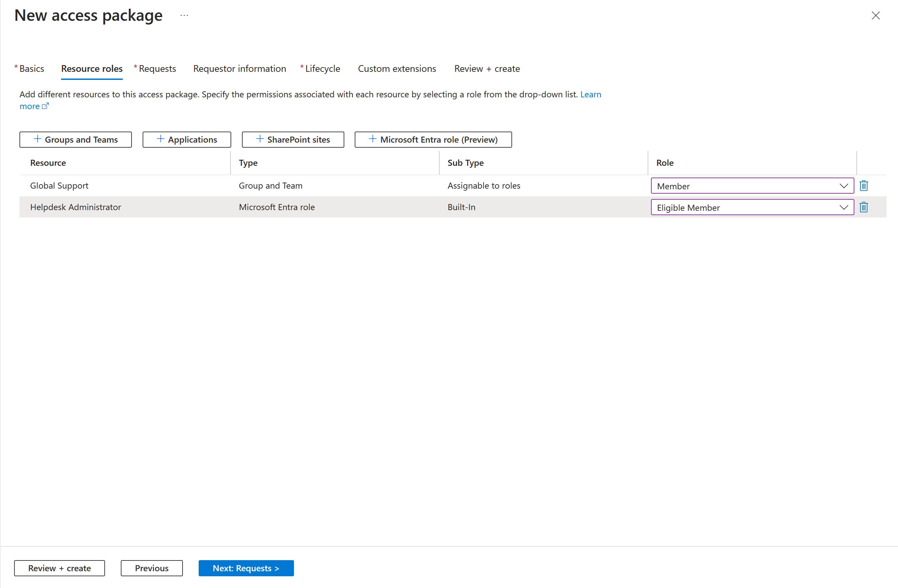Switch to the Basics tab
This screenshot has width=898, height=588.
coord(31,68)
